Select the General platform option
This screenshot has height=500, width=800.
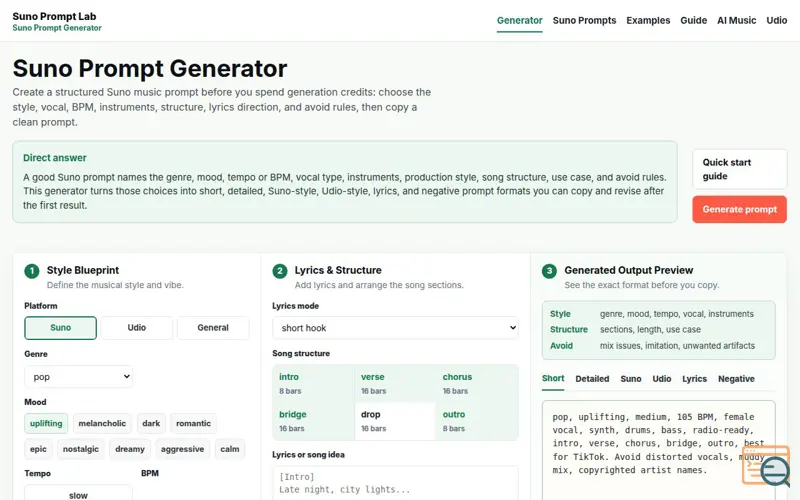pos(213,328)
